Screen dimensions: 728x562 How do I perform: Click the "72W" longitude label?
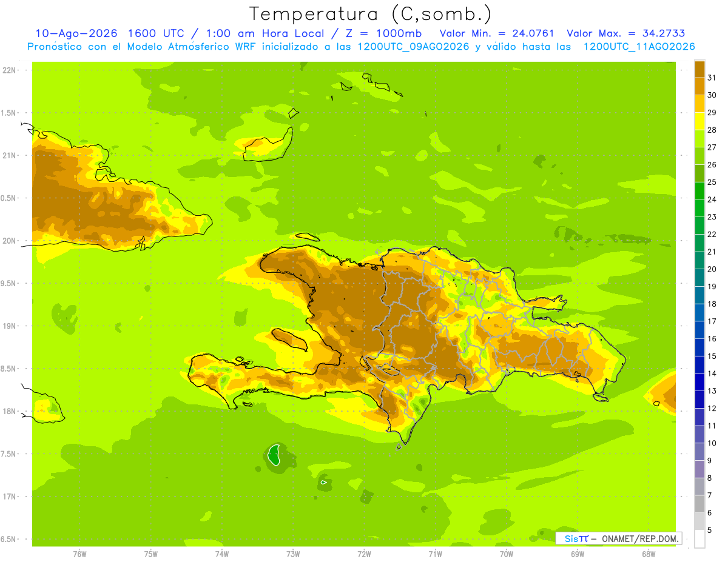click(364, 554)
